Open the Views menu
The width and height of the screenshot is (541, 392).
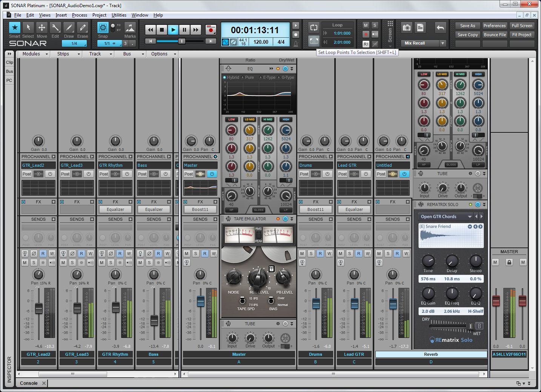[x=45, y=15]
